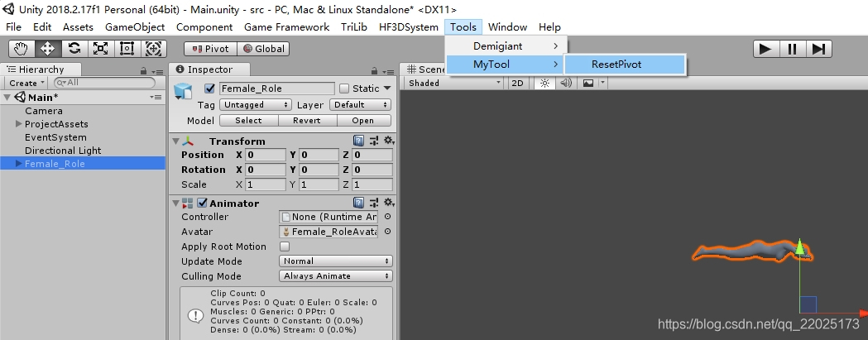
Task: Open Transform component help reference
Action: click(x=359, y=141)
